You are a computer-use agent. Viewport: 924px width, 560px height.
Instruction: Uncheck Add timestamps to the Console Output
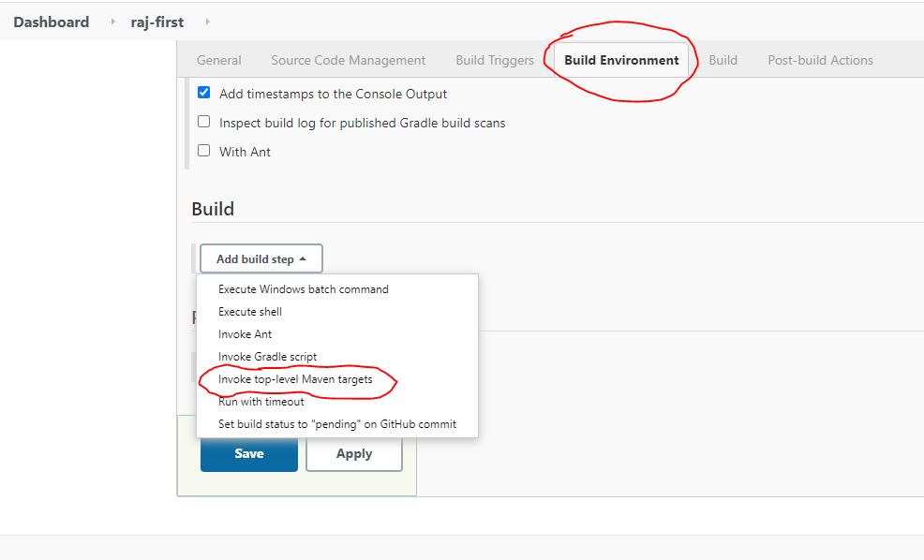click(x=204, y=93)
